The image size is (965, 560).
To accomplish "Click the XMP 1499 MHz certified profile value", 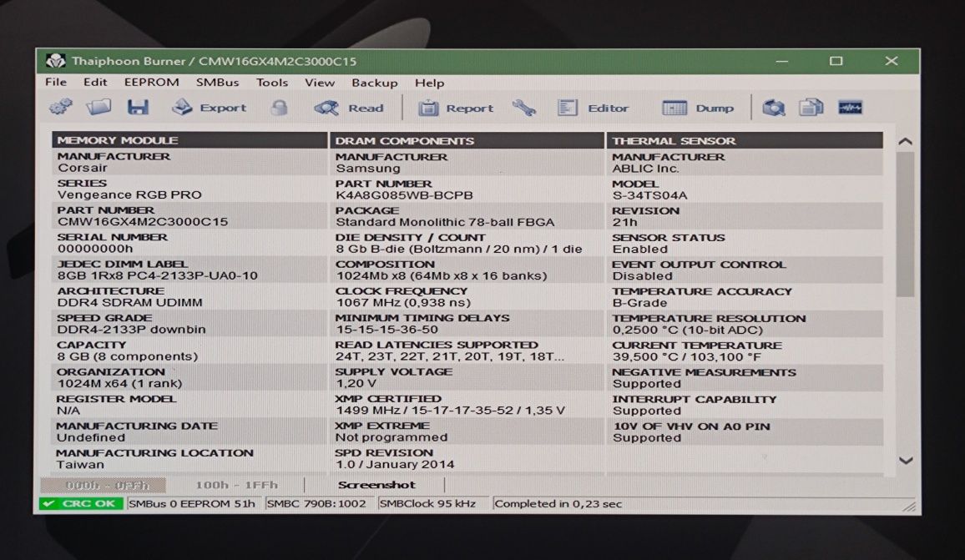I will tap(449, 411).
